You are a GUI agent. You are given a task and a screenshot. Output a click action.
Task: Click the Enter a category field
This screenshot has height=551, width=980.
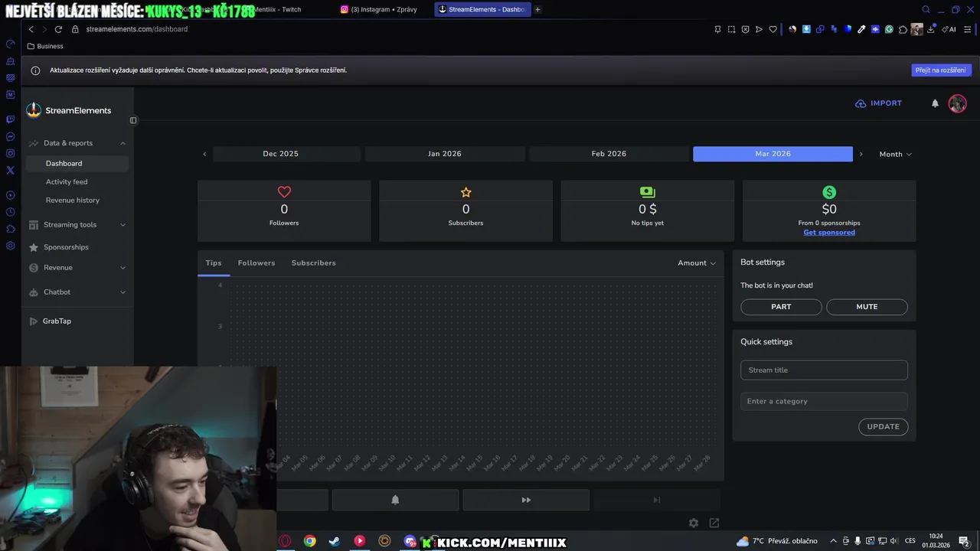(x=824, y=401)
